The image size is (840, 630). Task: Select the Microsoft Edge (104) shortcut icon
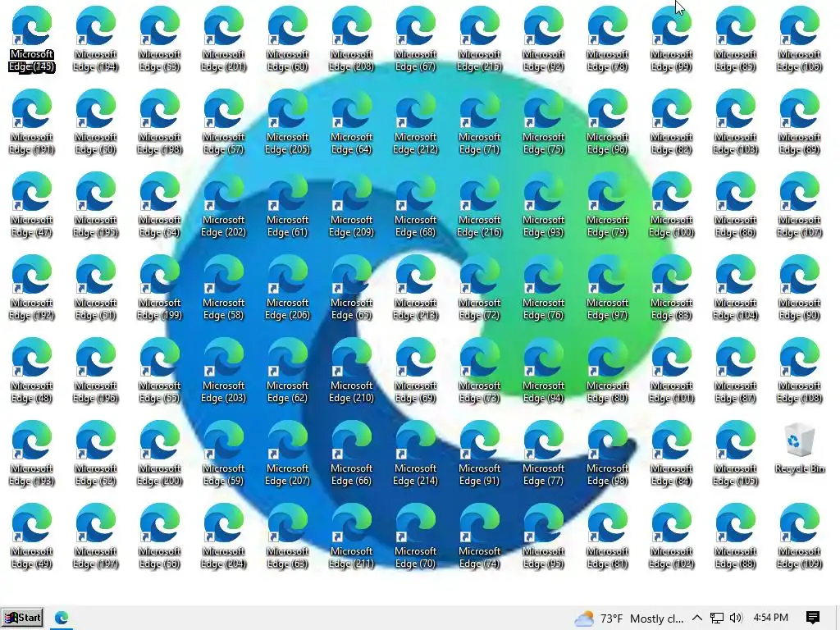pos(735,288)
